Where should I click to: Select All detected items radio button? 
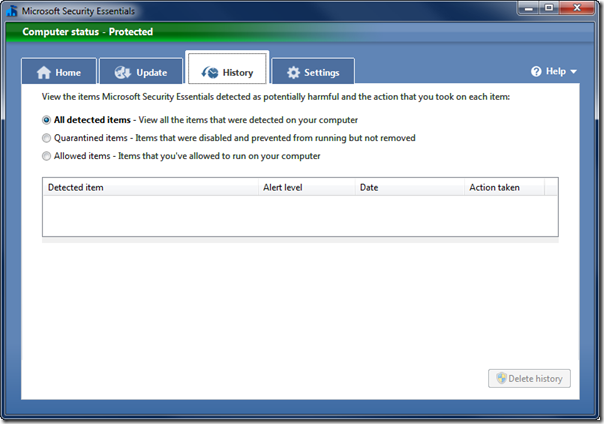coord(46,120)
